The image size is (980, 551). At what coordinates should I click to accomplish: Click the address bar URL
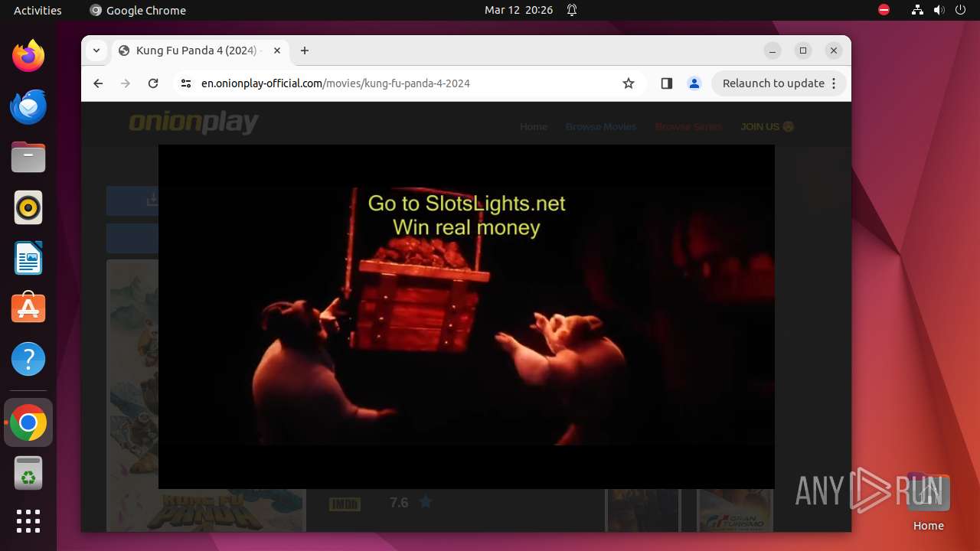pos(335,83)
